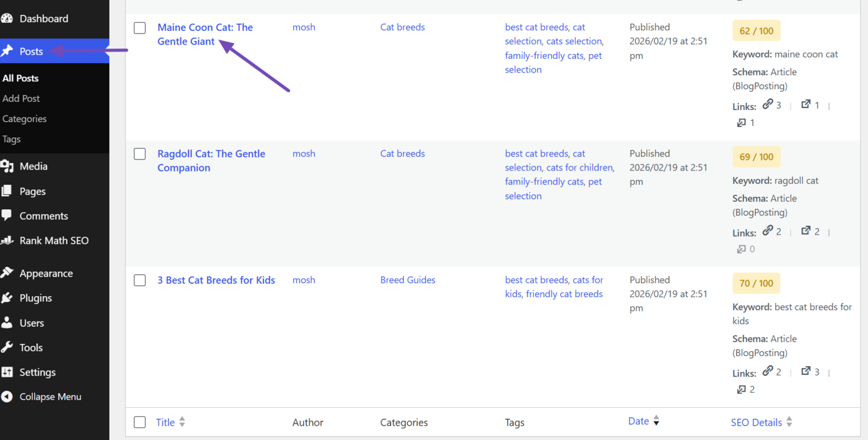This screenshot has height=440, width=868.
Task: Click the cats selection tag in Maine Coon row
Action: pos(574,42)
